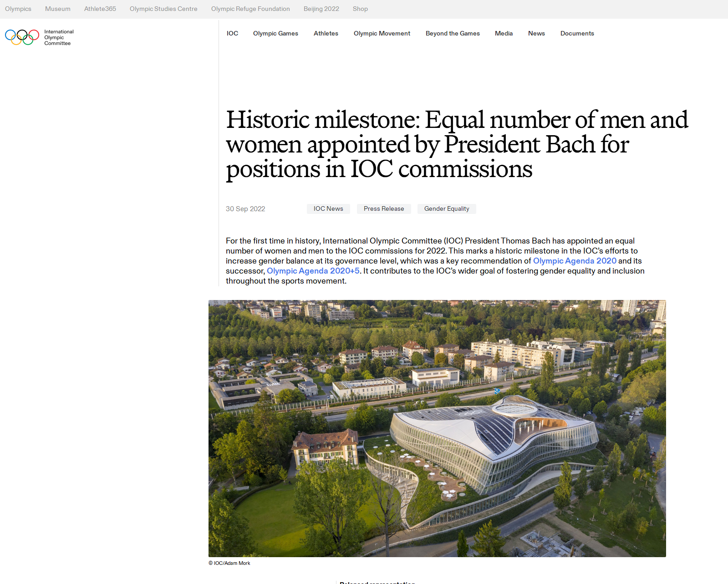This screenshot has width=728, height=584.
Task: Open the Olympic Games menu
Action: 275,33
